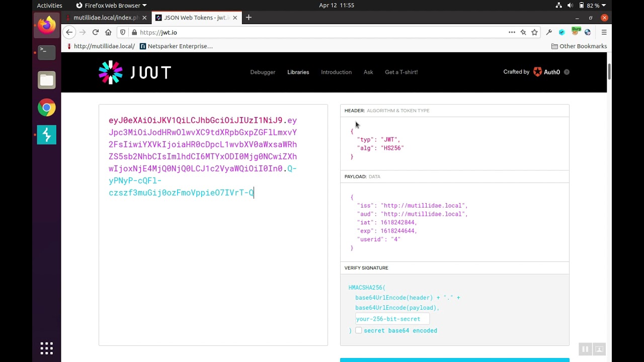Open the Burp proxy extension icon
The image size is (644, 362).
[576, 32]
